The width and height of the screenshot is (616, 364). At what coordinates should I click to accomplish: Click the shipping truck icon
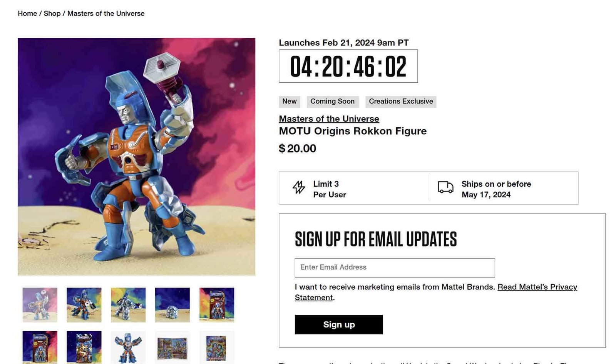coord(445,188)
